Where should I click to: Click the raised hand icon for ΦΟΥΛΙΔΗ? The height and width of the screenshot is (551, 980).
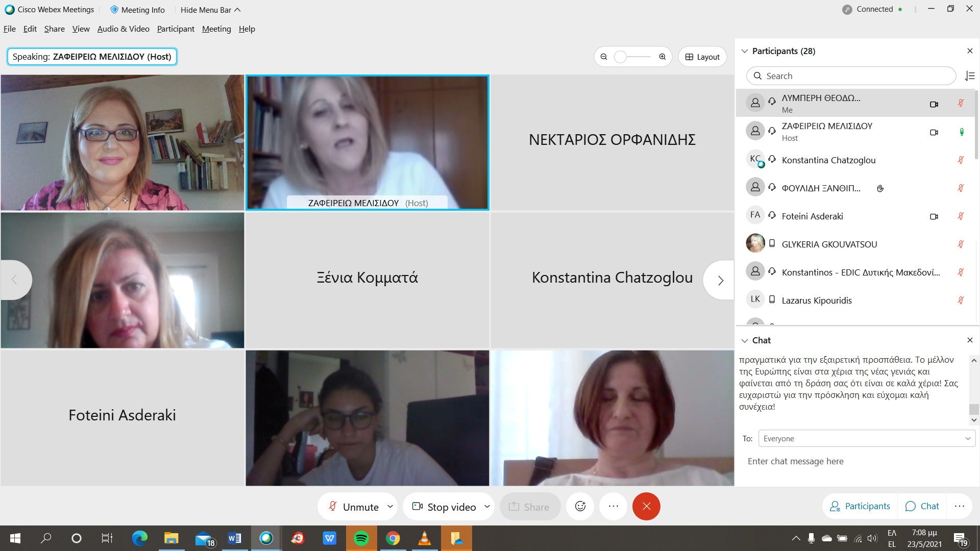pyautogui.click(x=880, y=188)
